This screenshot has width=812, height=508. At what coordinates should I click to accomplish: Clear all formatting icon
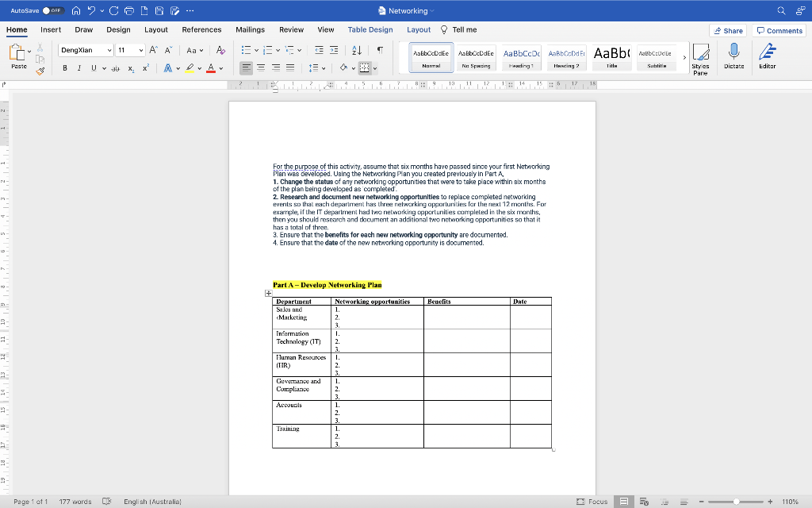click(220, 50)
